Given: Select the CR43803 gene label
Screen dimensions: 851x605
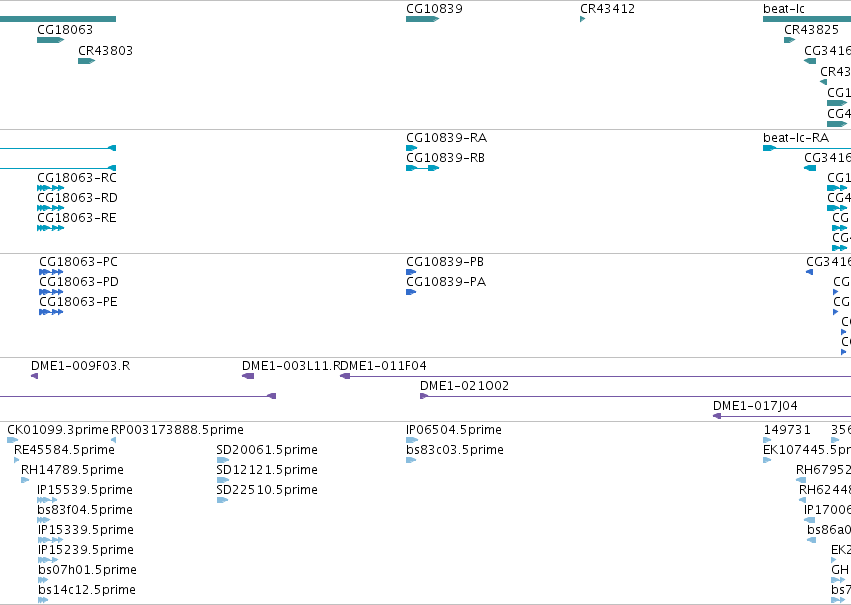Looking at the screenshot, I should (x=105, y=51).
